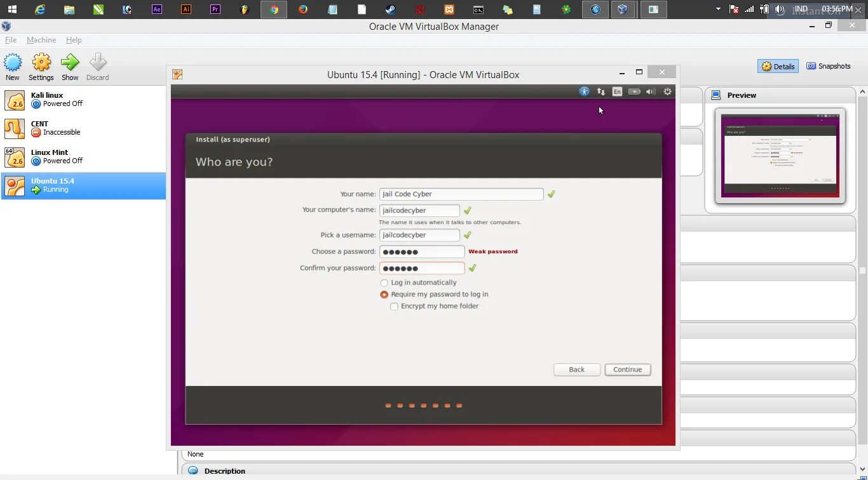Select Kali linux VM in list
The image size is (868, 480).
83,100
